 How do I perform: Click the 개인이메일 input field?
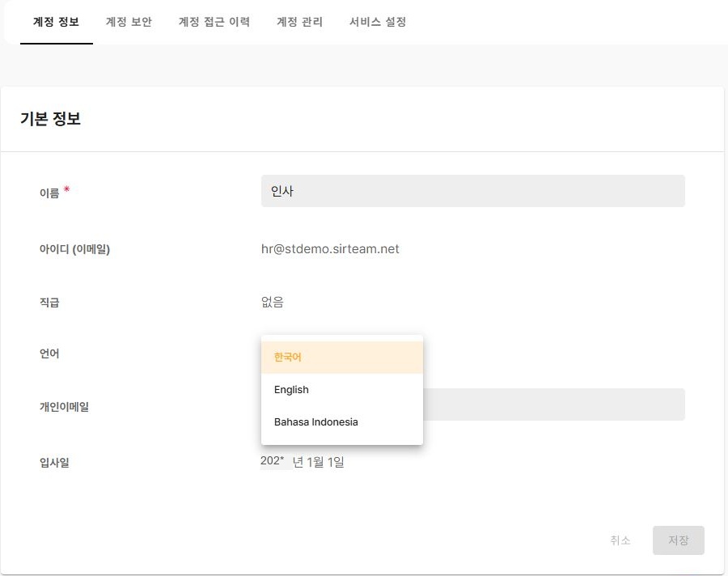(x=553, y=404)
